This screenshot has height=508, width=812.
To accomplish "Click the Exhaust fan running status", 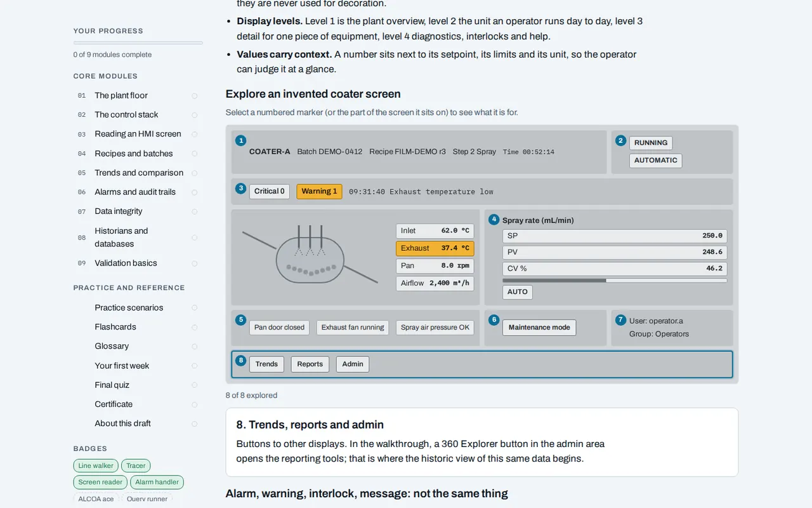I will [353, 328].
